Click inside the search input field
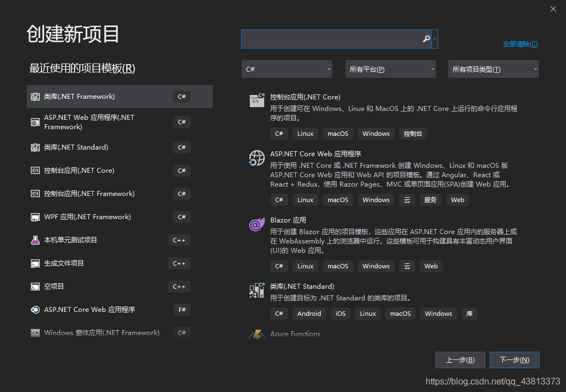This screenshot has width=566, height=392. click(x=332, y=39)
